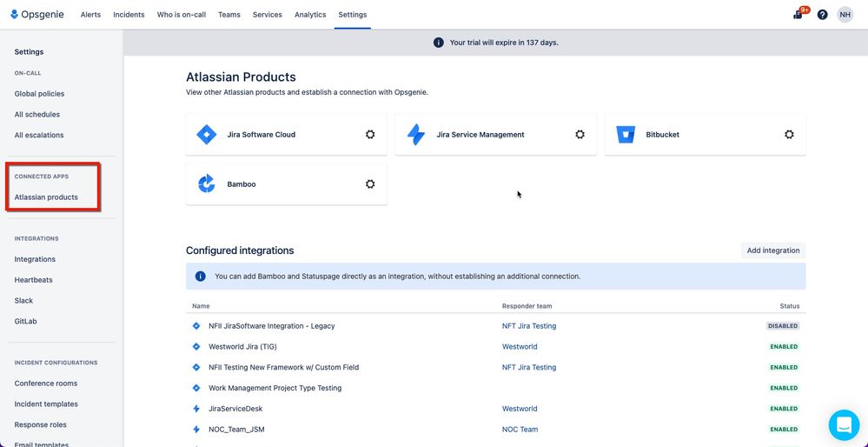Click ENABLED status for Westworld Jira (TIG)
868x447 pixels.
click(784, 347)
